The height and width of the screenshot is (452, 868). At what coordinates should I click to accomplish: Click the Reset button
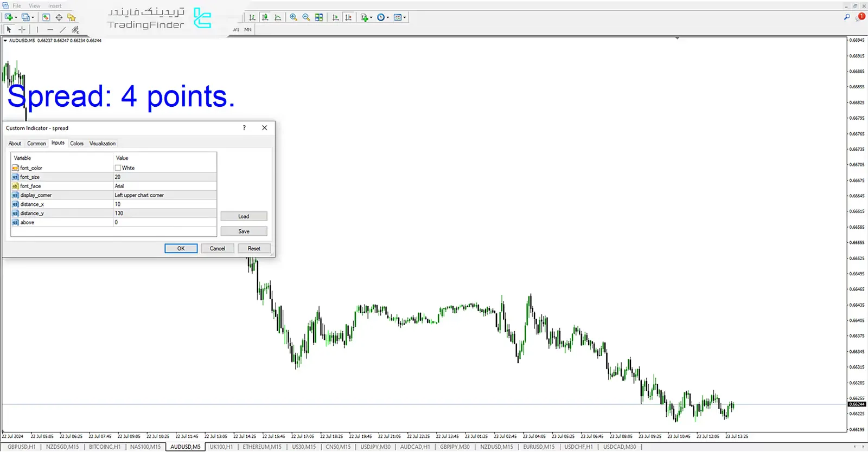coord(254,249)
